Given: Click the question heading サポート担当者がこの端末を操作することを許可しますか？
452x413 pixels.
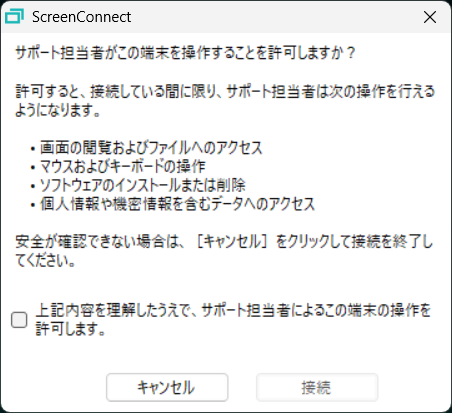Looking at the screenshot, I should (x=185, y=53).
